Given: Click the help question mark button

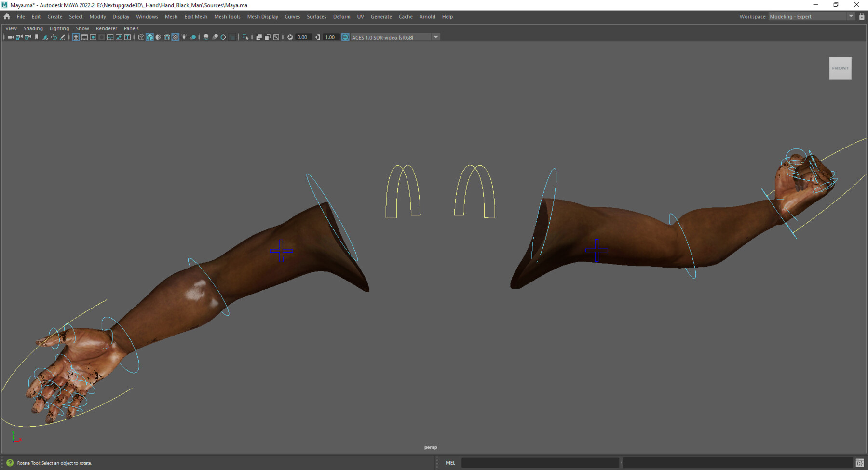Looking at the screenshot, I should [x=9, y=463].
